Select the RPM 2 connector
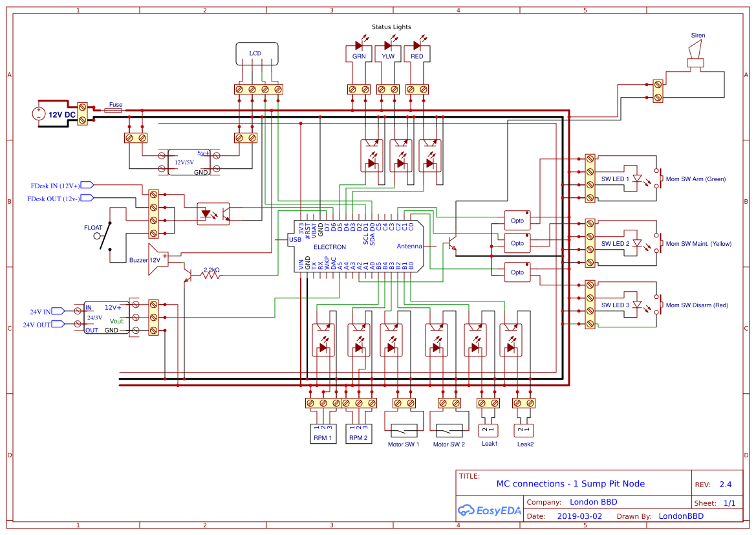 point(358,433)
